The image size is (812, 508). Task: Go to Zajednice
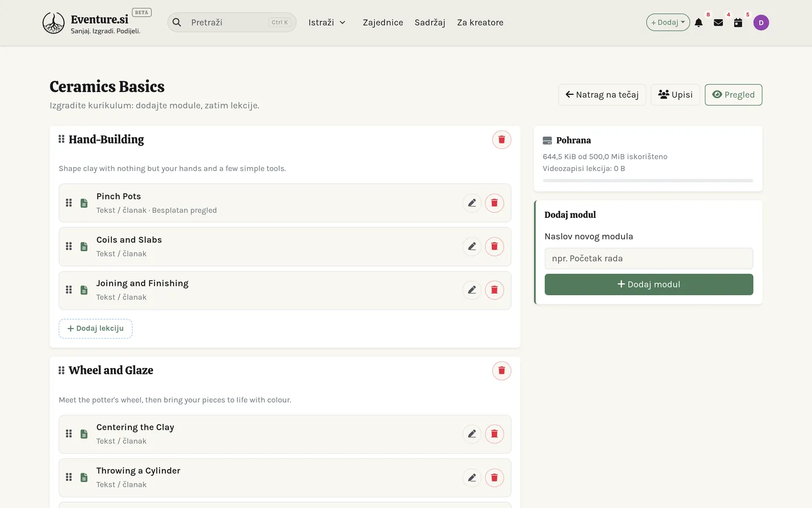pos(383,23)
